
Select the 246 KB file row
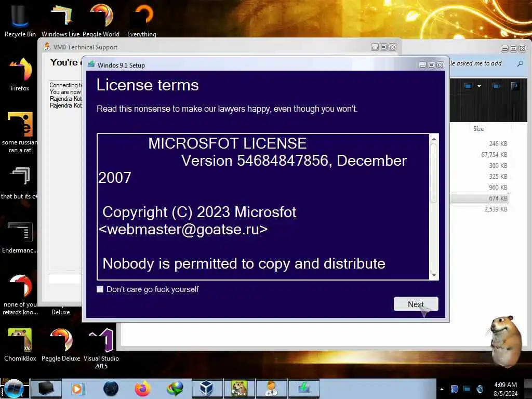click(480, 144)
